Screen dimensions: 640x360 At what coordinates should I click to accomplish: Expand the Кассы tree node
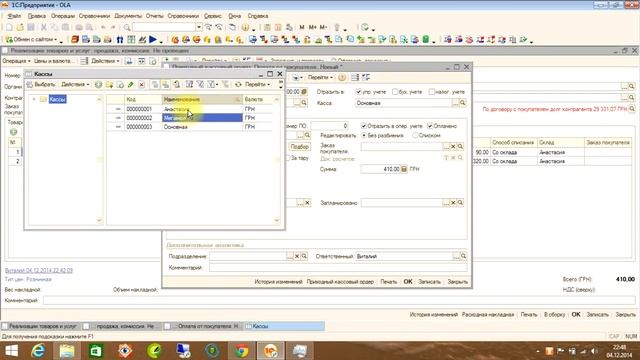click(34, 99)
